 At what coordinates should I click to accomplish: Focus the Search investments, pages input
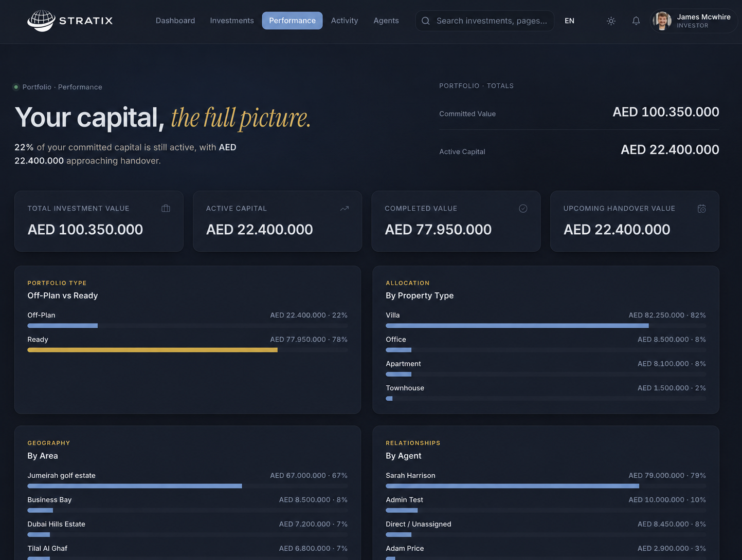[x=485, y=21]
